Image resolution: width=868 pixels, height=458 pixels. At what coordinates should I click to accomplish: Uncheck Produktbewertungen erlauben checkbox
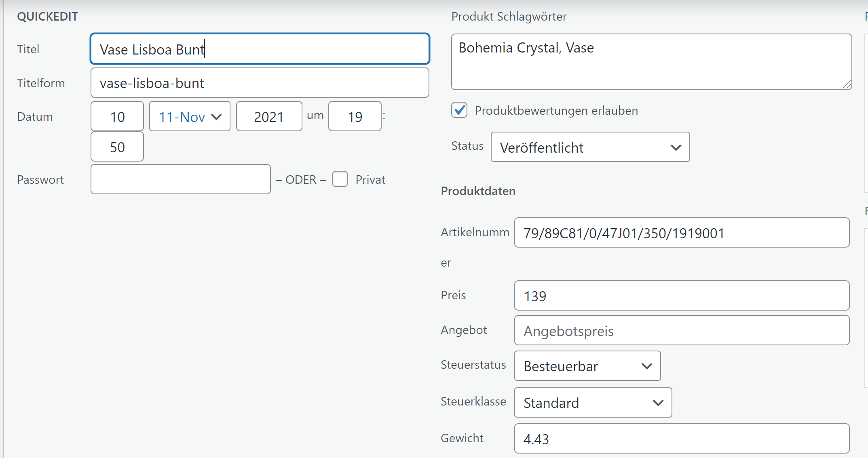coord(459,110)
